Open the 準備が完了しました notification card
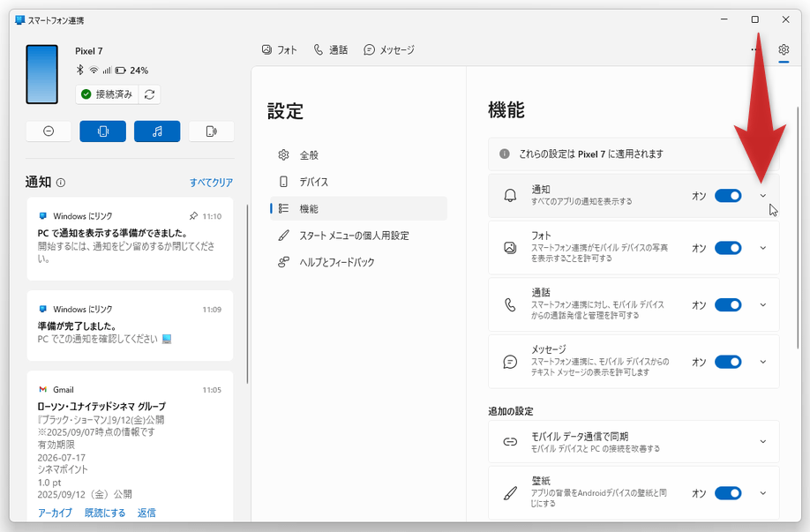This screenshot has width=810, height=532. point(130,326)
